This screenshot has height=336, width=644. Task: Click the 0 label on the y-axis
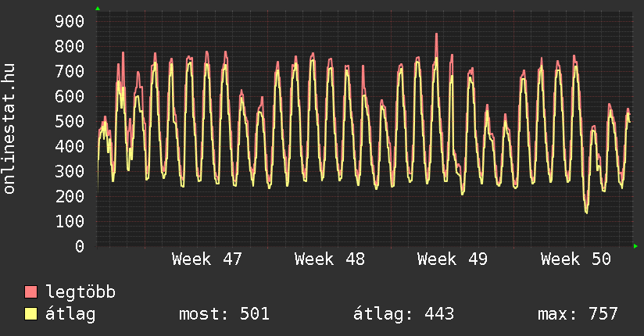coord(79,246)
